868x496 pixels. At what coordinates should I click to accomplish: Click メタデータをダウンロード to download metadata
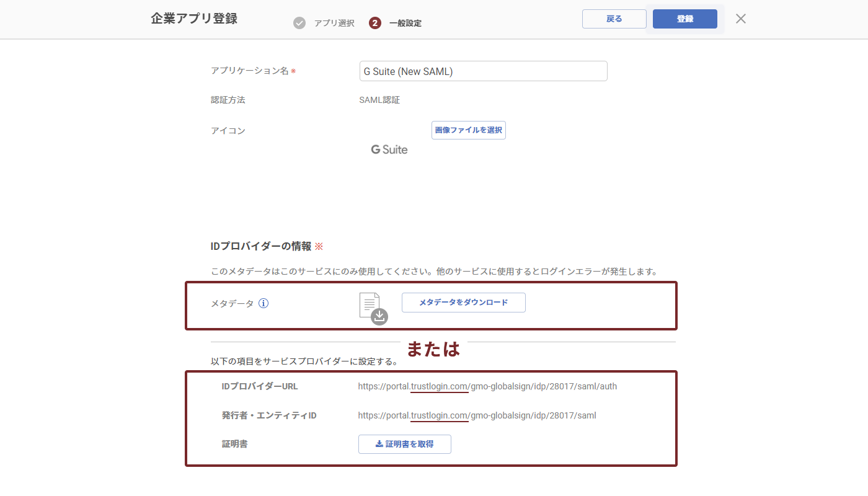pyautogui.click(x=464, y=303)
